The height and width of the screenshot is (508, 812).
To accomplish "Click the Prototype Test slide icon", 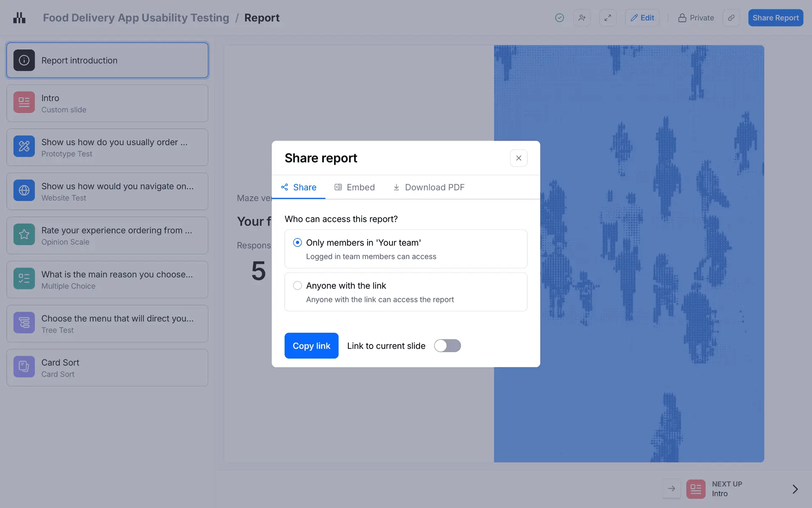I will tap(24, 147).
